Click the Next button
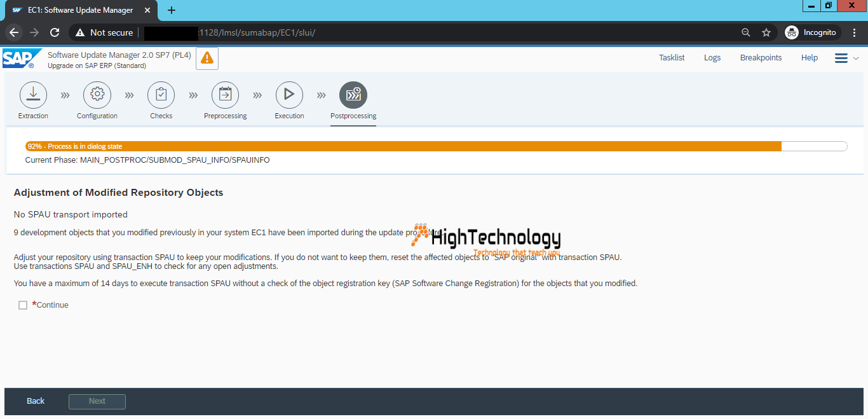 tap(97, 401)
